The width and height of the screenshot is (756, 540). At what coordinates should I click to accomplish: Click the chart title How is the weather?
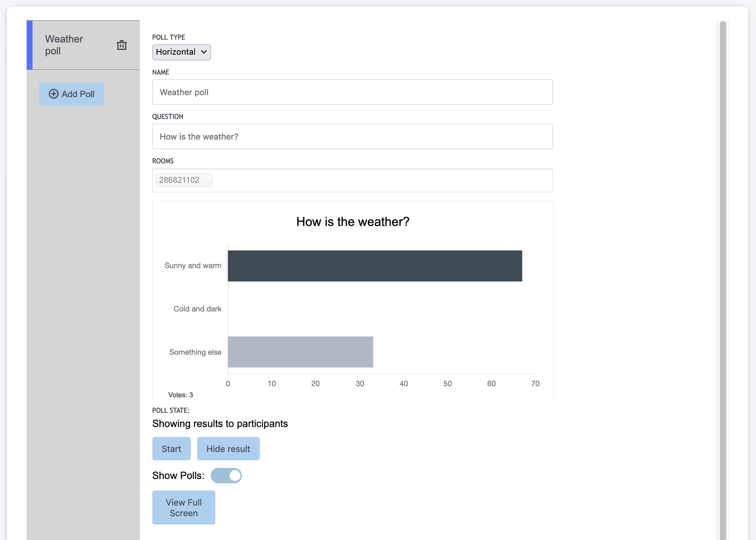pos(353,222)
